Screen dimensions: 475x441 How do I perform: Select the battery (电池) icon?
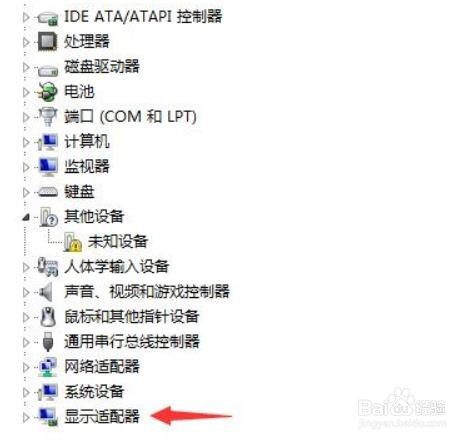[47, 91]
